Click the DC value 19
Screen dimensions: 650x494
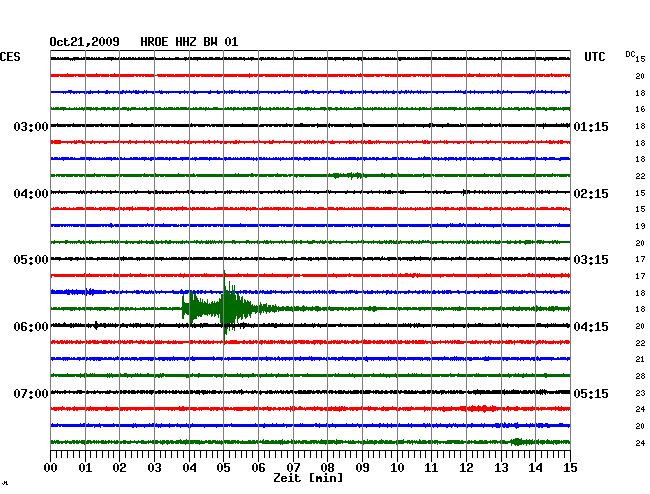pos(640,226)
